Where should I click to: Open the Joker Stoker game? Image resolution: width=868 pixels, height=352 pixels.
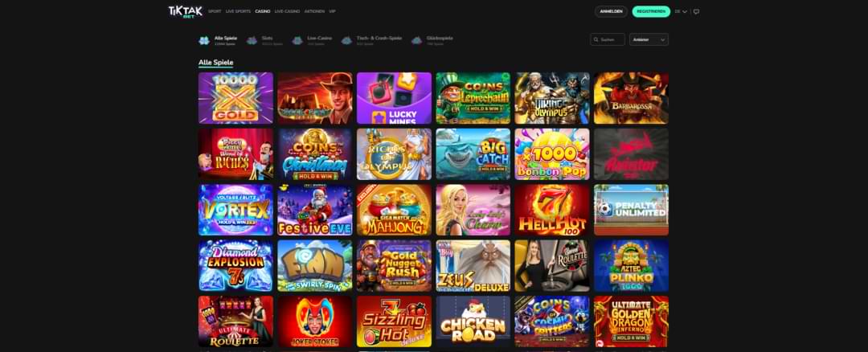point(315,321)
